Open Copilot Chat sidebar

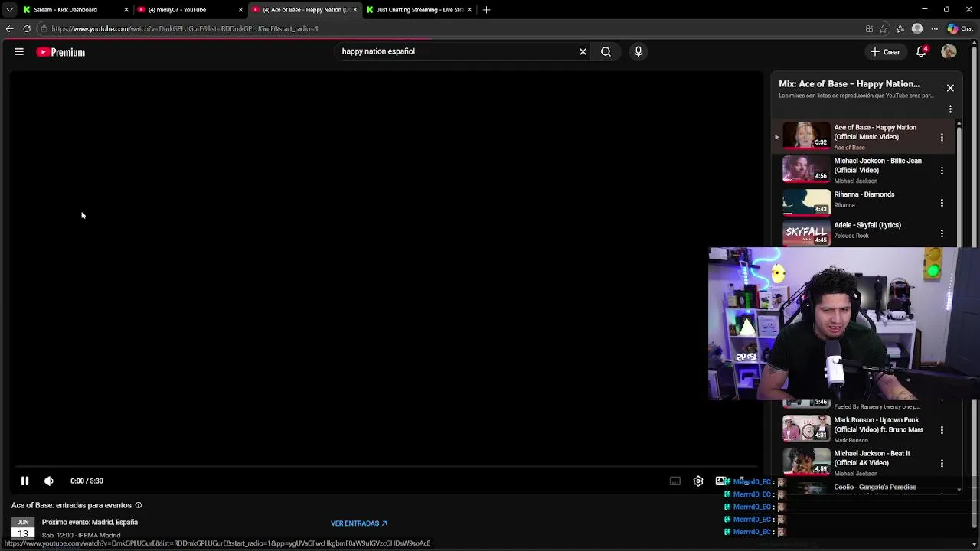click(960, 29)
